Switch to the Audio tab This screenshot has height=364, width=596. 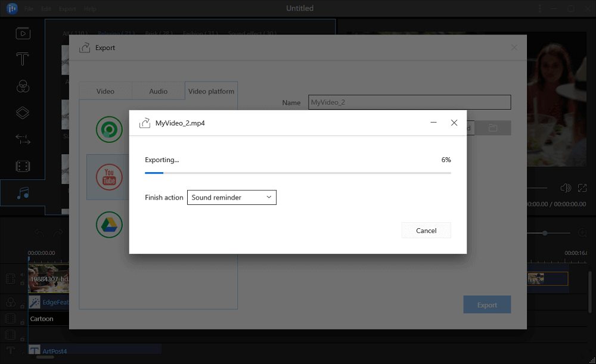pyautogui.click(x=158, y=91)
